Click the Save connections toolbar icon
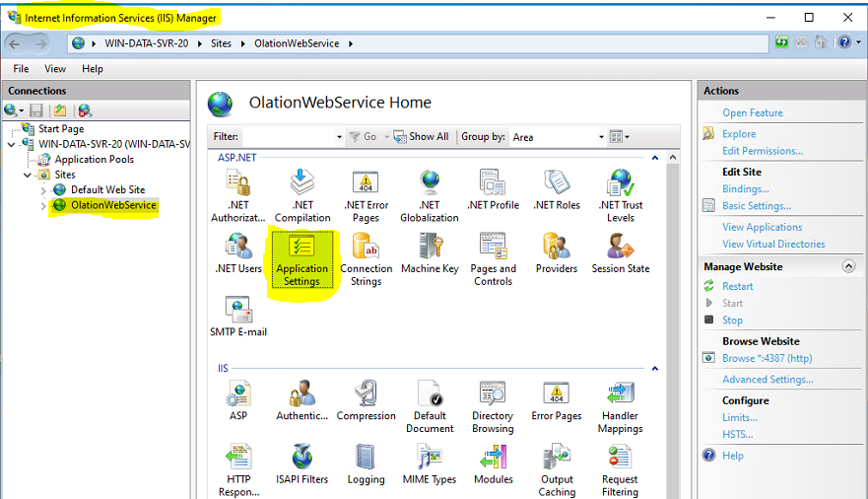868x499 pixels. coord(36,110)
